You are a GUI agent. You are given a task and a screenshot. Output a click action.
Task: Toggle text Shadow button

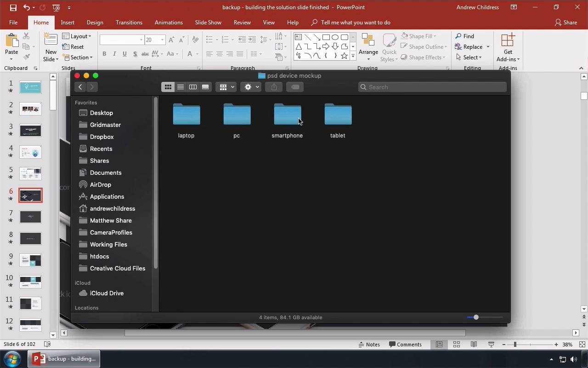(x=135, y=54)
